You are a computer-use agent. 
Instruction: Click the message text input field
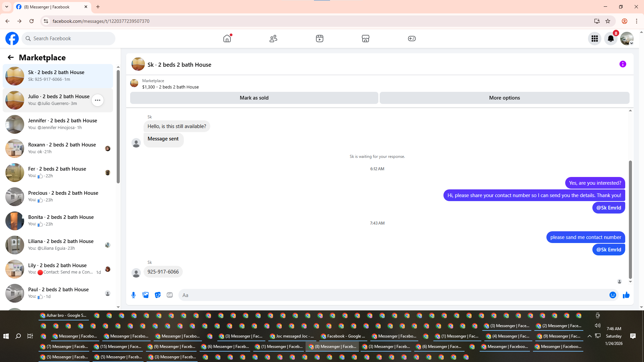(x=392, y=295)
